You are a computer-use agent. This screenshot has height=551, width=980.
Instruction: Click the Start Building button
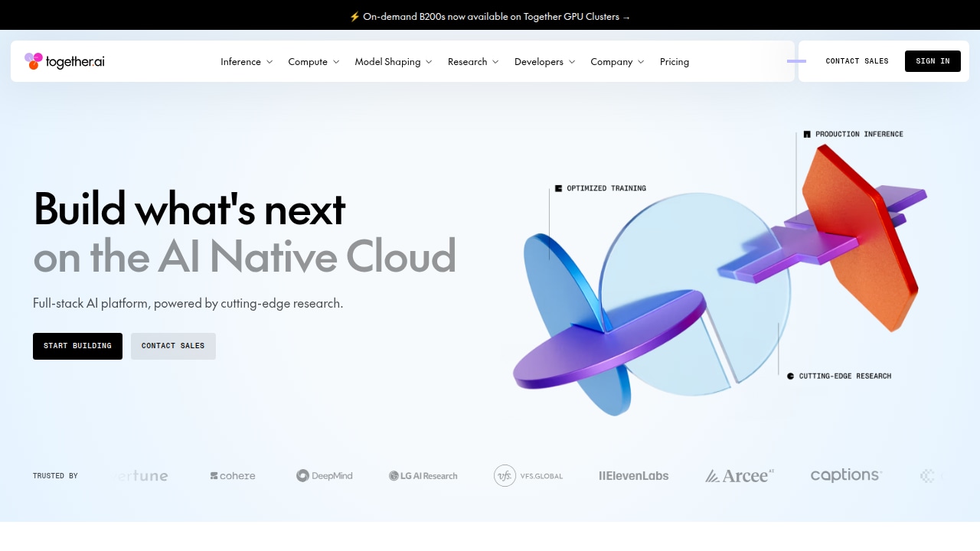click(x=77, y=346)
